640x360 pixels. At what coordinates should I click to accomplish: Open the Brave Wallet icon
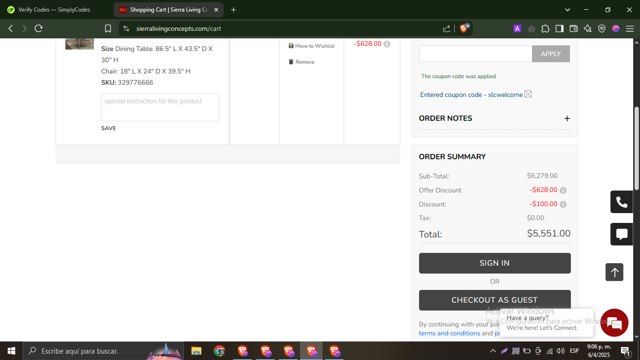tap(573, 29)
